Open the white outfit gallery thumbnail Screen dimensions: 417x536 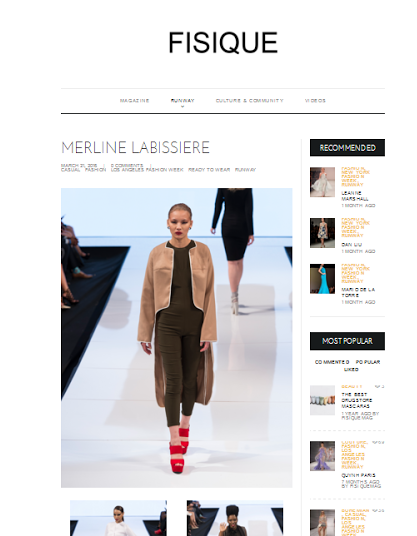118,518
